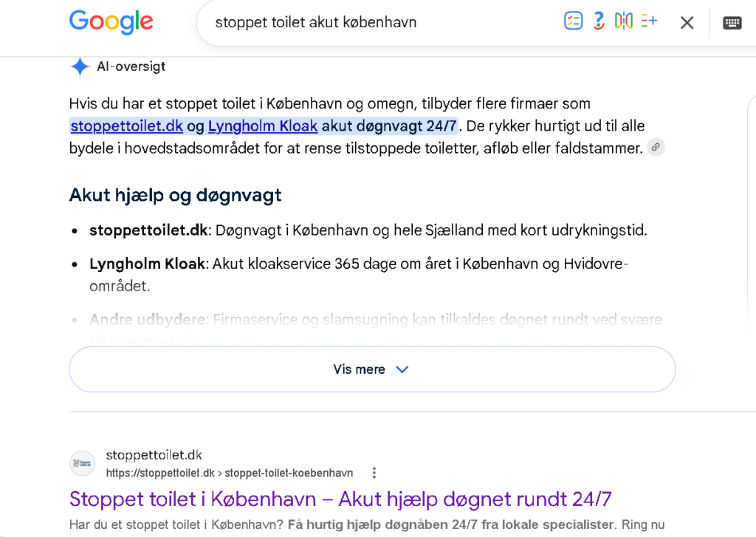Click the AI-oversigt sparkle icon

[80, 66]
